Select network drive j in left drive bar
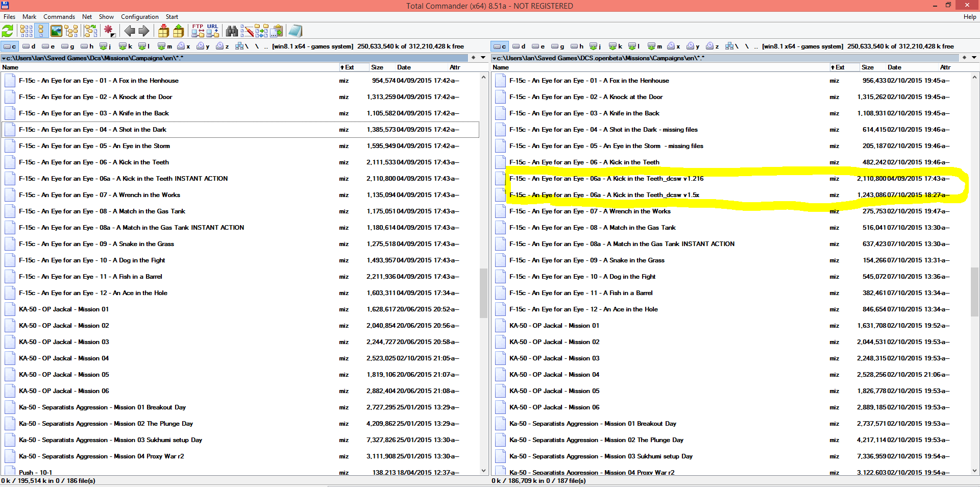 (106, 46)
